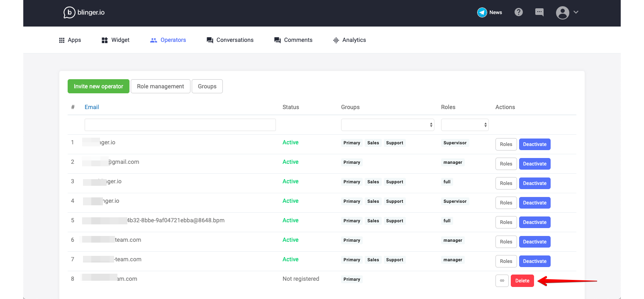Click Roles button for operator 4
This screenshot has width=644, height=299.
(506, 203)
